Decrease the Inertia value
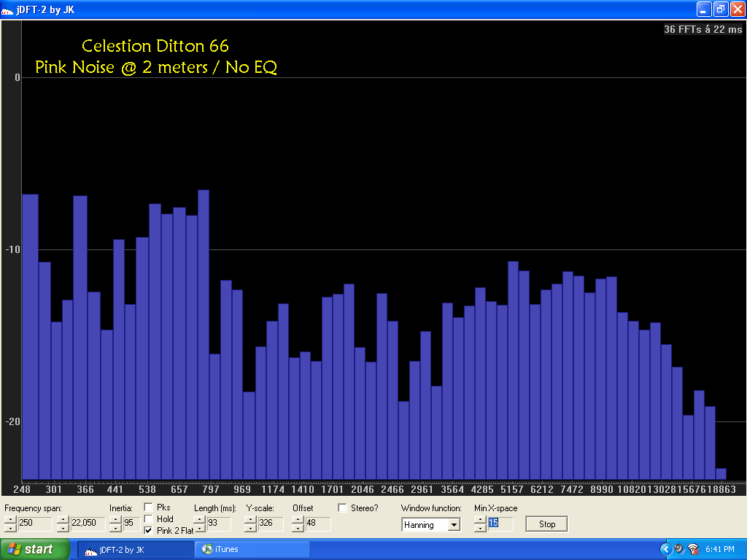This screenshot has height=560, width=747. pos(115,528)
